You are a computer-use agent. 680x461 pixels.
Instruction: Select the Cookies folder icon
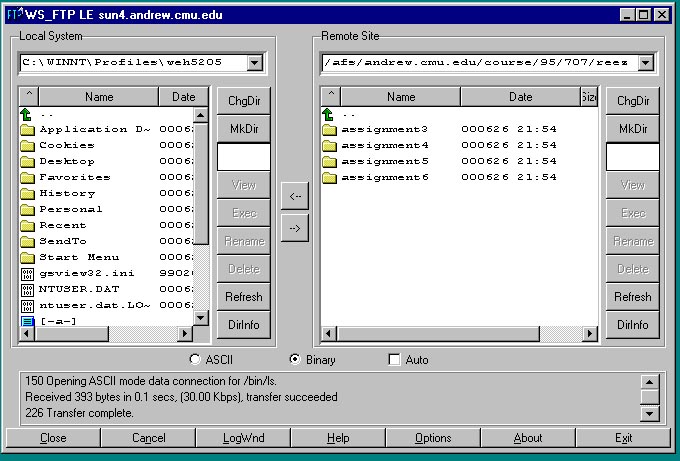(27, 145)
